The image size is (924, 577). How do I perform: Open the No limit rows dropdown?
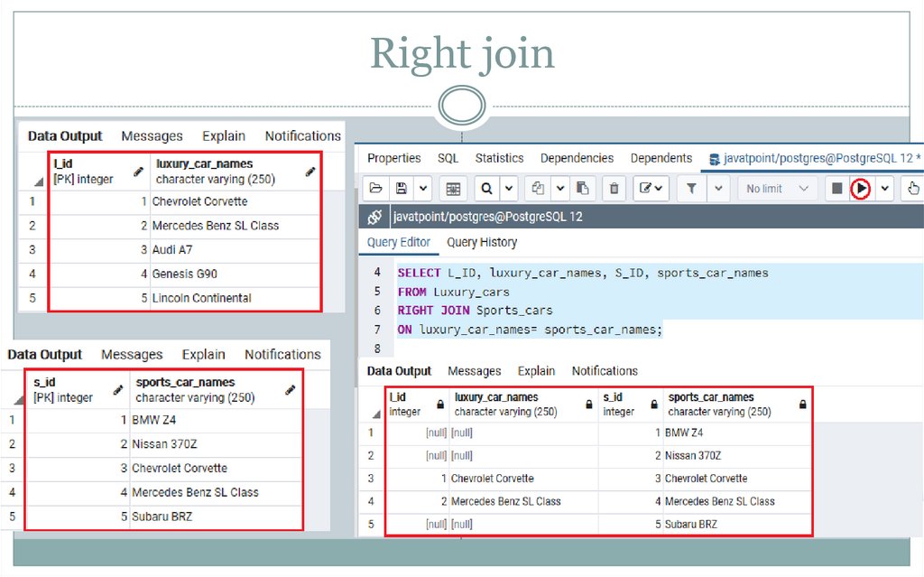point(777,189)
